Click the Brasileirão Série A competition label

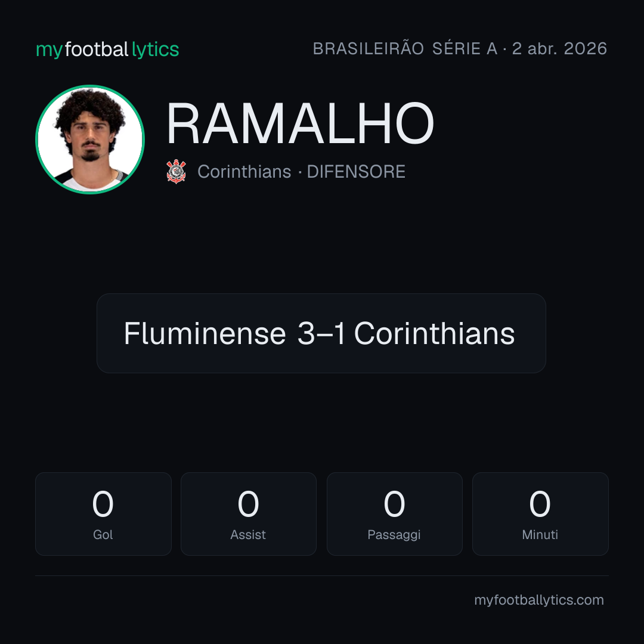pos(405,48)
